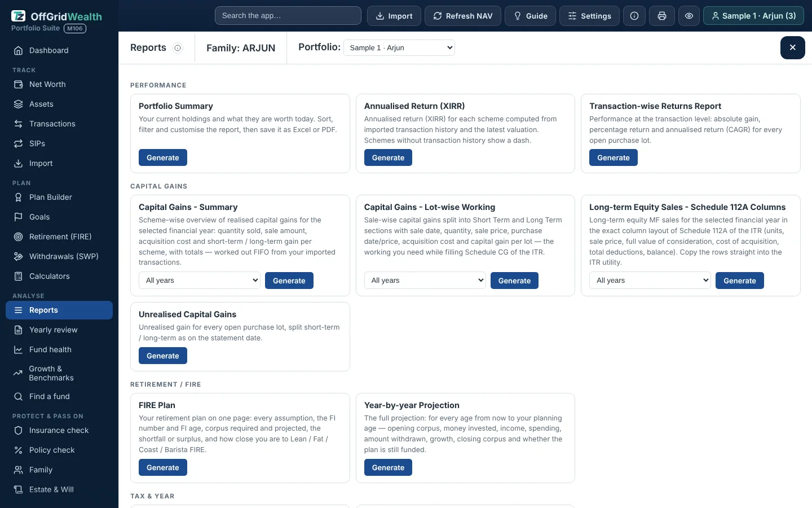Click the Search the app field
Screen dimensions: 812x508
[288, 16]
